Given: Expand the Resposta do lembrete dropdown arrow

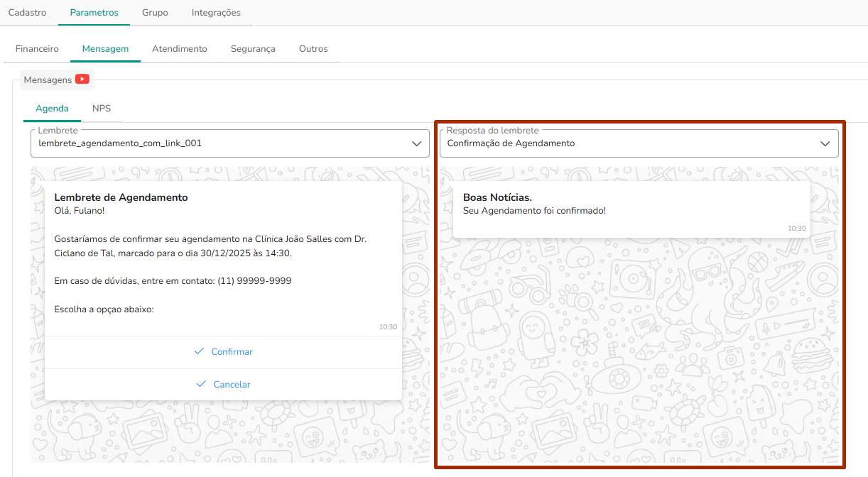Looking at the screenshot, I should [825, 143].
